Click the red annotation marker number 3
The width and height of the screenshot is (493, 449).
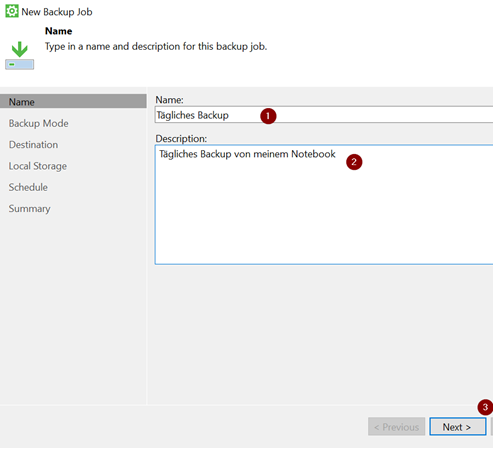click(485, 407)
